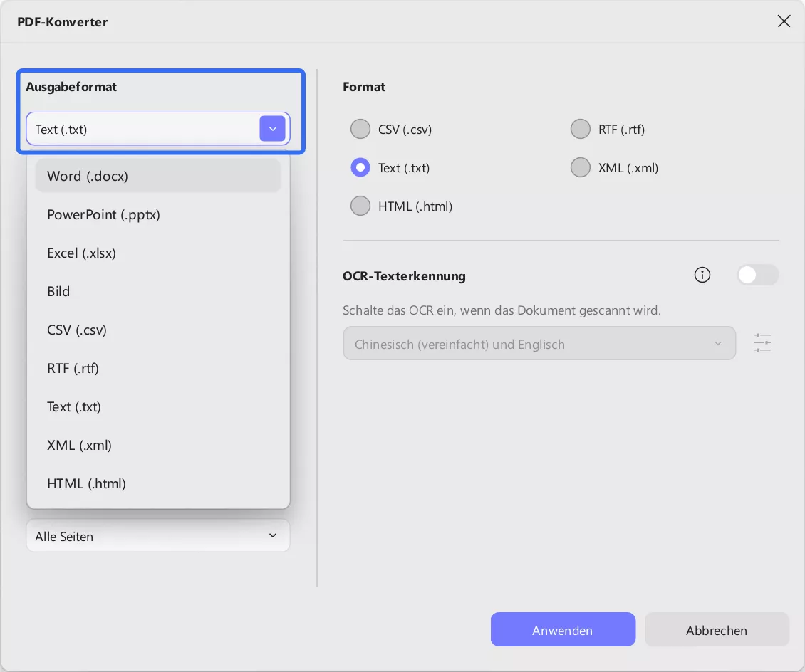Pick Bild as output format
805x672 pixels.
58,291
